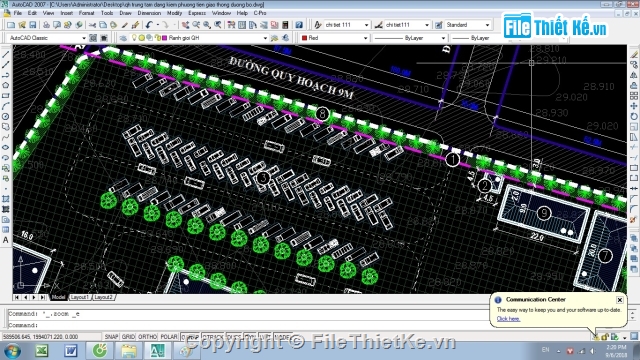
Task: Click the Print (plot) icon
Action: pos(46,25)
